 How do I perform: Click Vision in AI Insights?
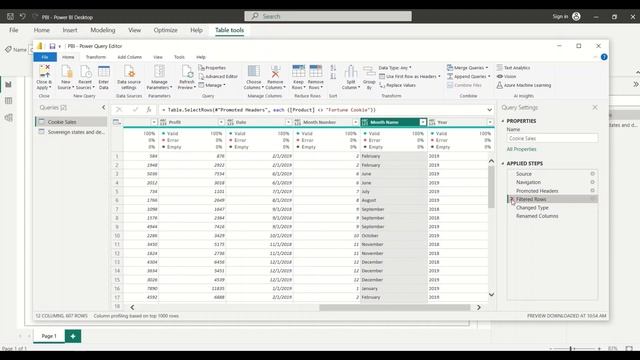(507, 76)
